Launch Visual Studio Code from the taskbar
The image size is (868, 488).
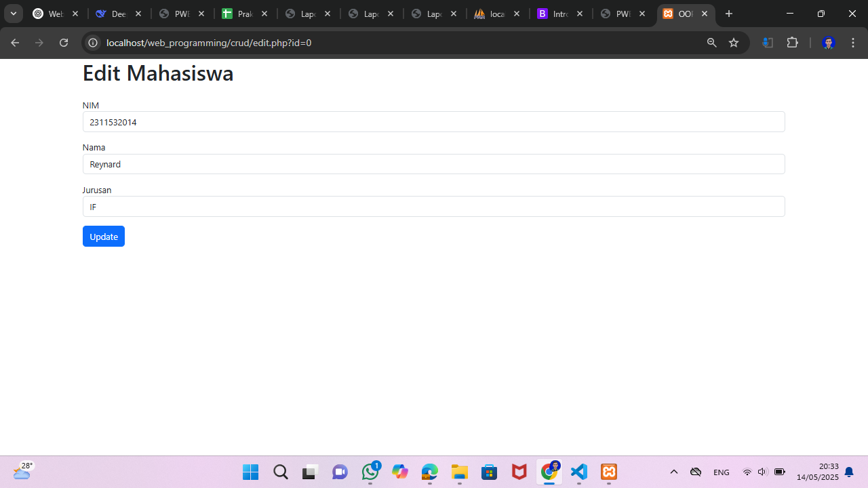(x=578, y=472)
